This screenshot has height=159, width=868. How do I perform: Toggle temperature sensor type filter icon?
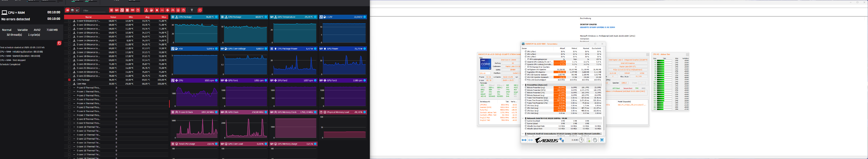click(x=146, y=10)
